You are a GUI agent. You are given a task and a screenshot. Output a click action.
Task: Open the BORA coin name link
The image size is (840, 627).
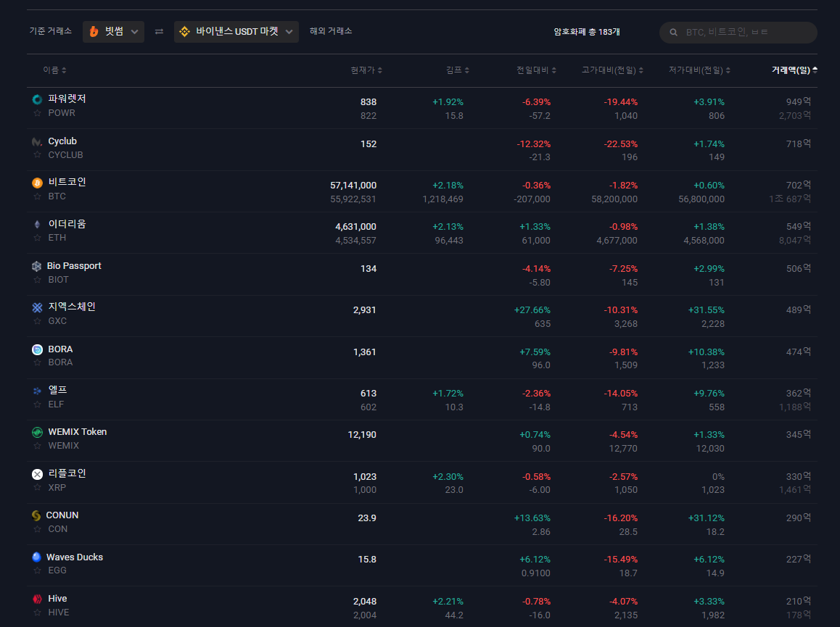tap(60, 349)
